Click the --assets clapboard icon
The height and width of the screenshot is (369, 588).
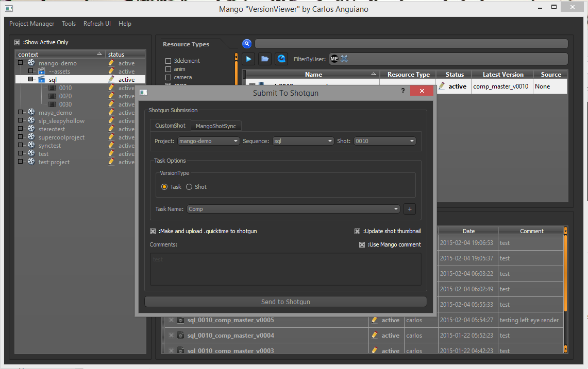coord(42,71)
